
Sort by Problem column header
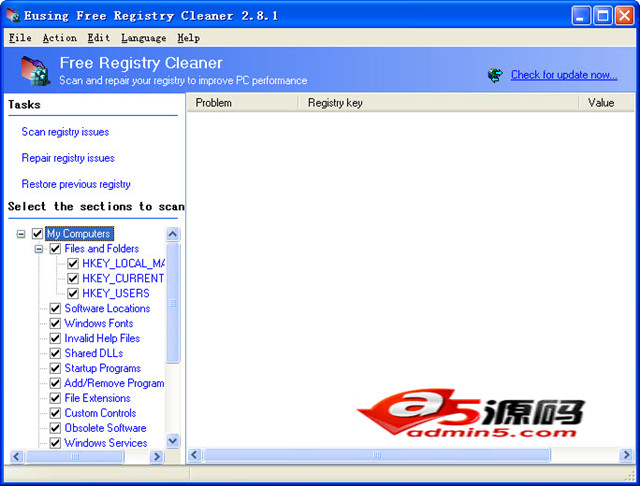242,103
